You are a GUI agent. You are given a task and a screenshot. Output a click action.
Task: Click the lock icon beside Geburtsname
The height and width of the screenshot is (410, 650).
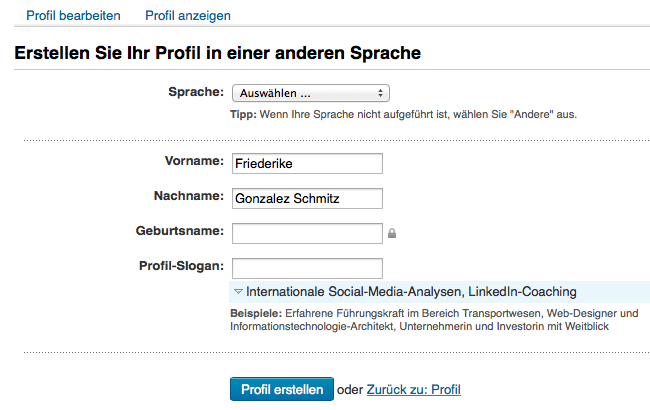(392, 233)
